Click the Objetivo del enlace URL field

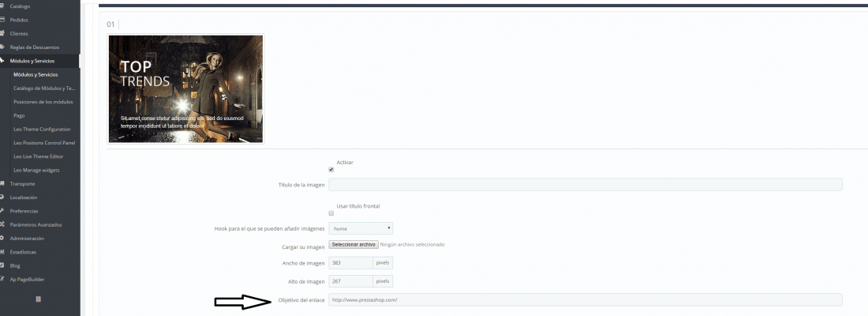(x=586, y=300)
